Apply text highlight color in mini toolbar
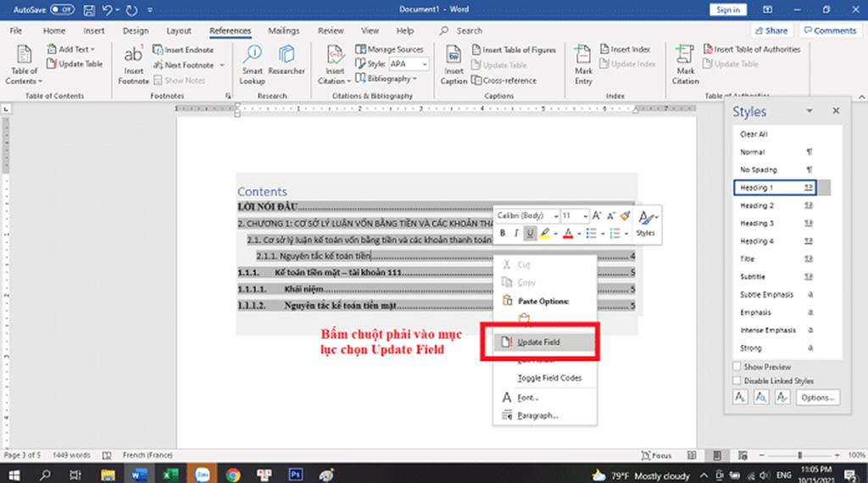The image size is (868, 483). (545, 234)
